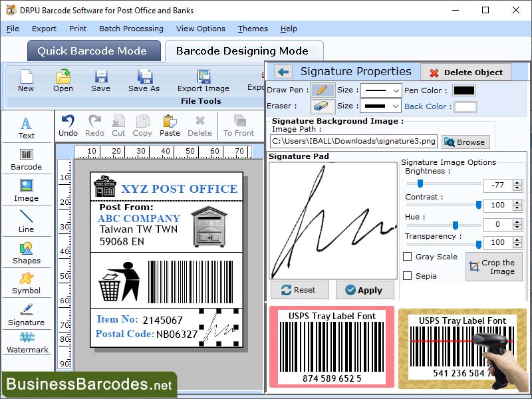
Task: Click the Undo icon
Action: click(x=68, y=122)
